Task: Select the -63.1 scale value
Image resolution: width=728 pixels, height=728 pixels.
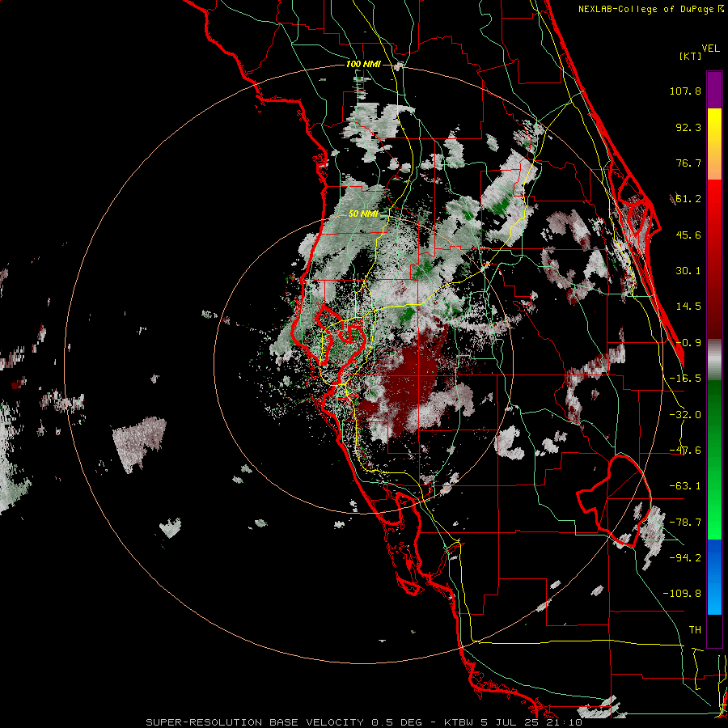Action: point(685,486)
